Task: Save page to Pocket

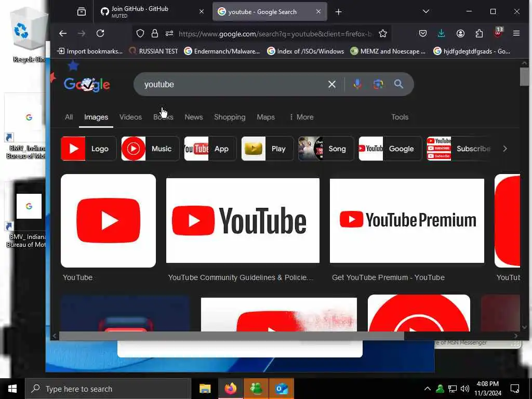Action: pyautogui.click(x=423, y=33)
